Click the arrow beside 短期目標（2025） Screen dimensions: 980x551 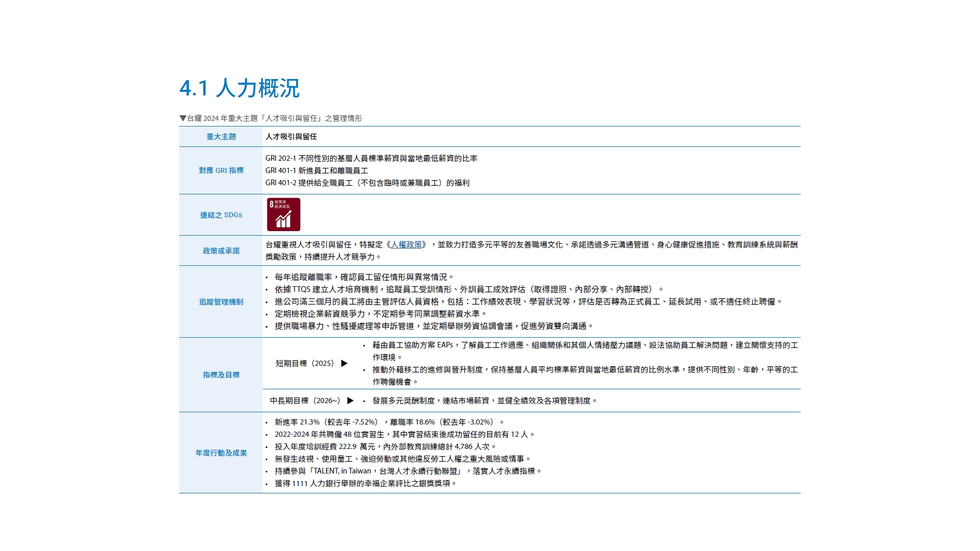pyautogui.click(x=345, y=363)
